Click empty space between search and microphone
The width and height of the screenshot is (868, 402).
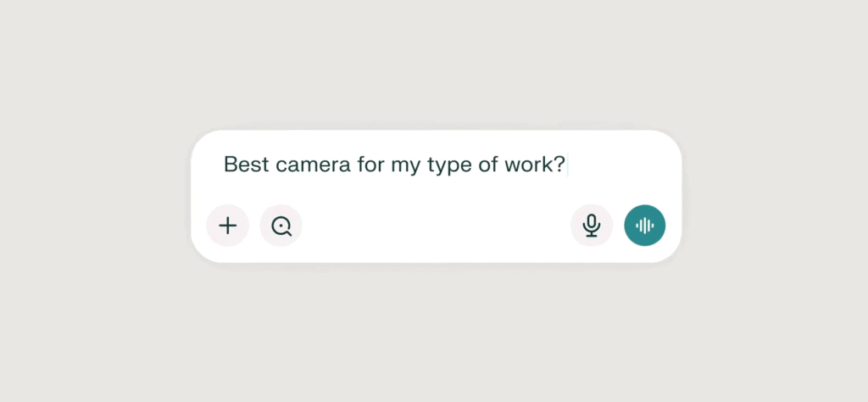(437, 226)
